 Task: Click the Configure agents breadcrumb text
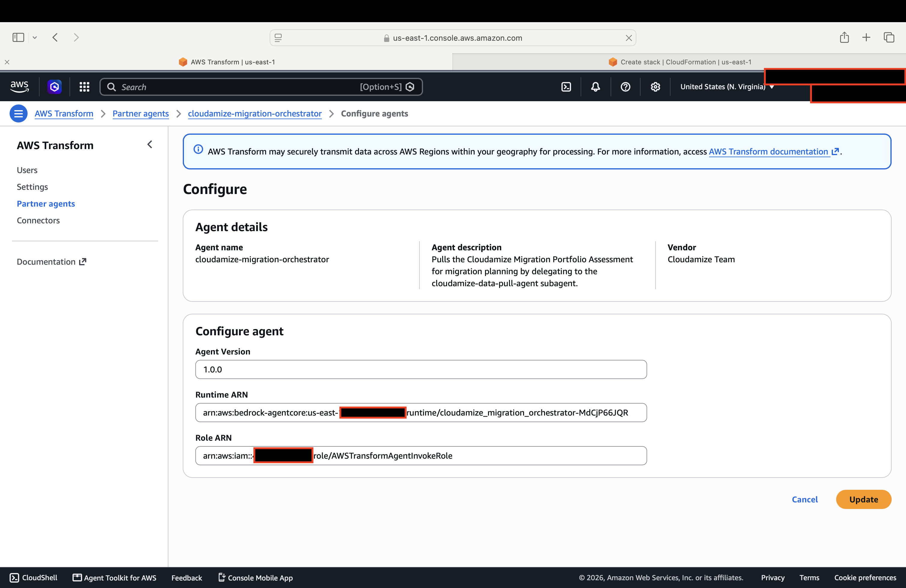pyautogui.click(x=374, y=113)
